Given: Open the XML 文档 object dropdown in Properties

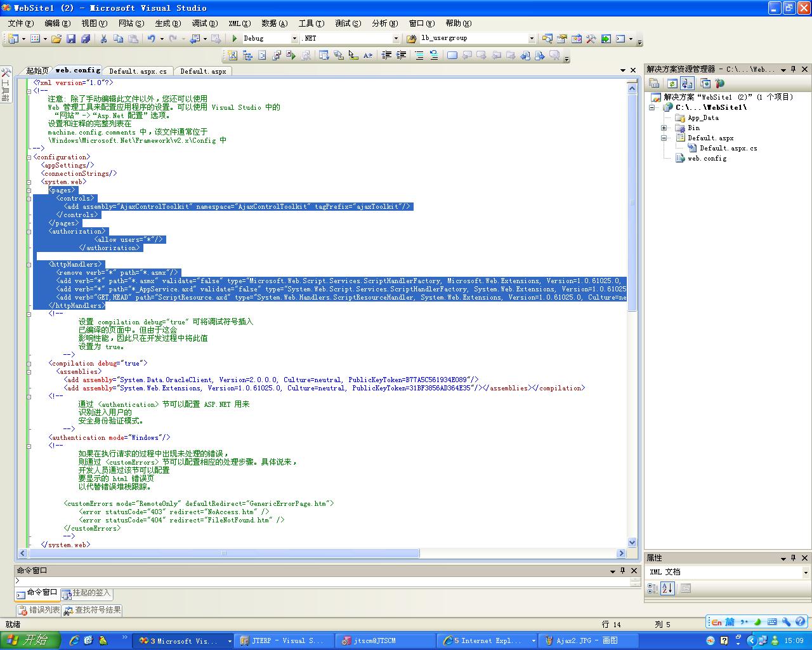Looking at the screenshot, I should tap(806, 572).
